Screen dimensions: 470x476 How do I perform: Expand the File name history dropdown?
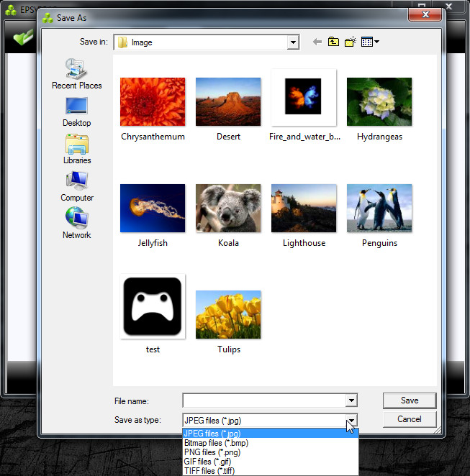tap(351, 401)
